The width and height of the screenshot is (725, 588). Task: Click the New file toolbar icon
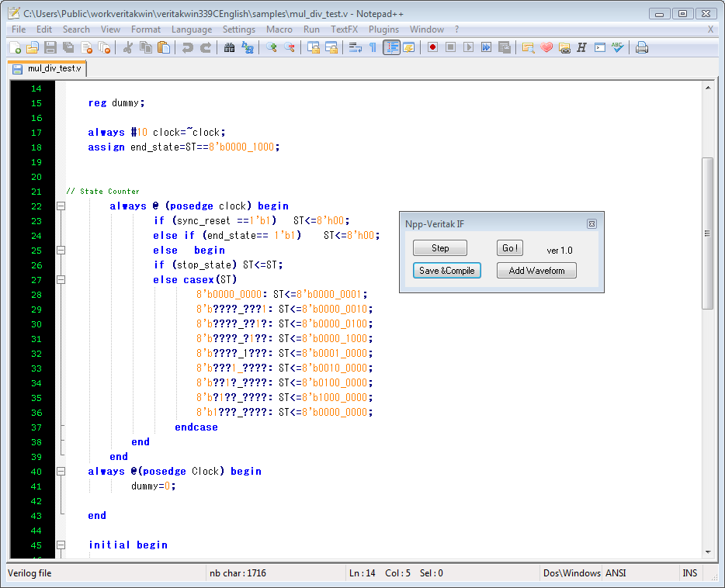click(x=16, y=47)
